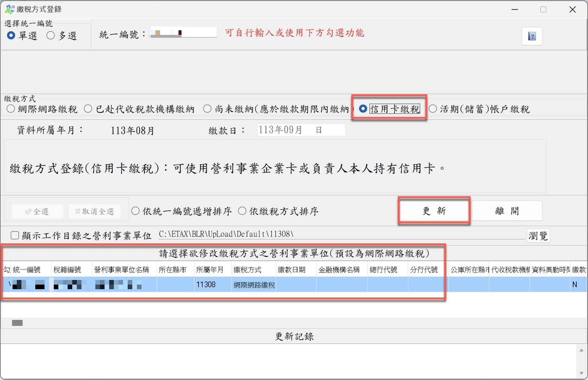588x380 pixels.
Task: Click the 取消全選 button
Action: tap(94, 211)
